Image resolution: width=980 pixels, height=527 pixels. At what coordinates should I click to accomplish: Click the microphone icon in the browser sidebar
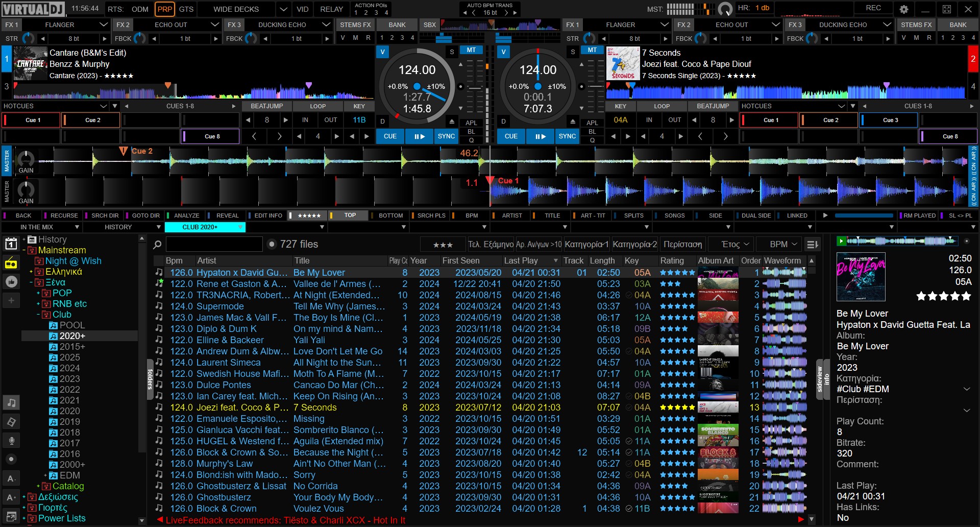click(x=11, y=441)
